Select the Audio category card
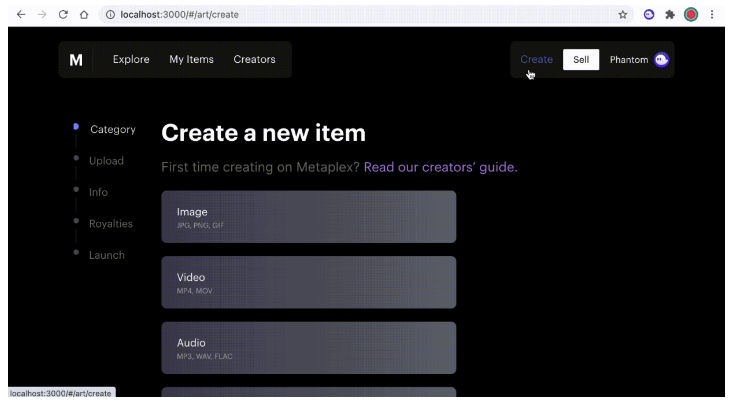This screenshot has width=739, height=407. tap(309, 348)
